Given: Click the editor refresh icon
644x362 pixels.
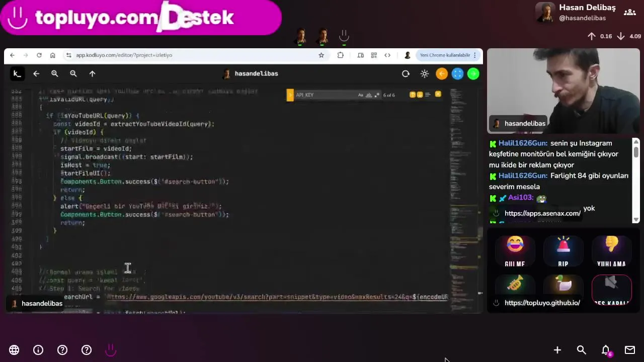Looking at the screenshot, I should 406,74.
